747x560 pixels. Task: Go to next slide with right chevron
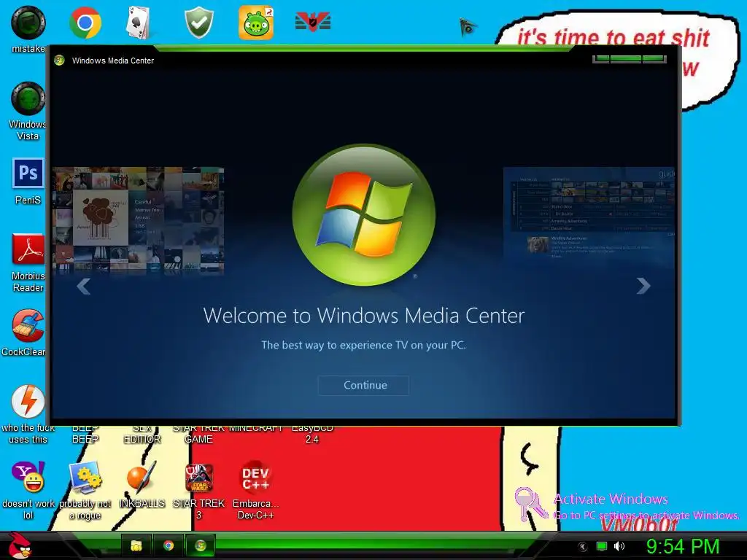[x=643, y=286]
